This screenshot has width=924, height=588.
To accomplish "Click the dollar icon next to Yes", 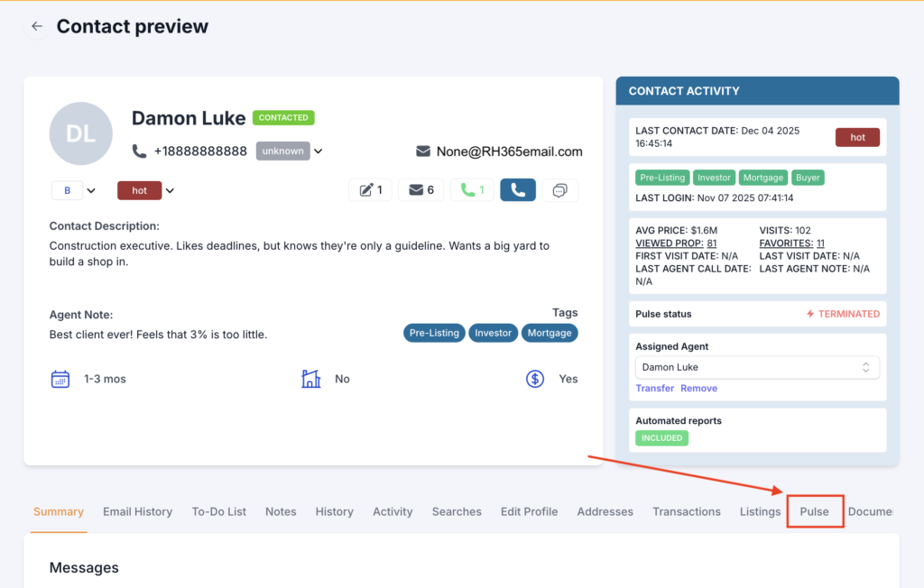I will tap(535, 379).
